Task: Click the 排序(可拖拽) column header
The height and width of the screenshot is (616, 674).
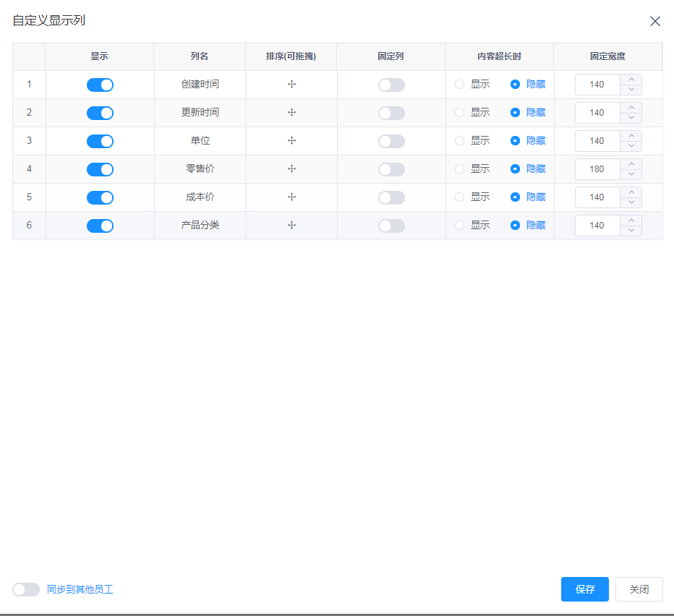Action: tap(291, 56)
